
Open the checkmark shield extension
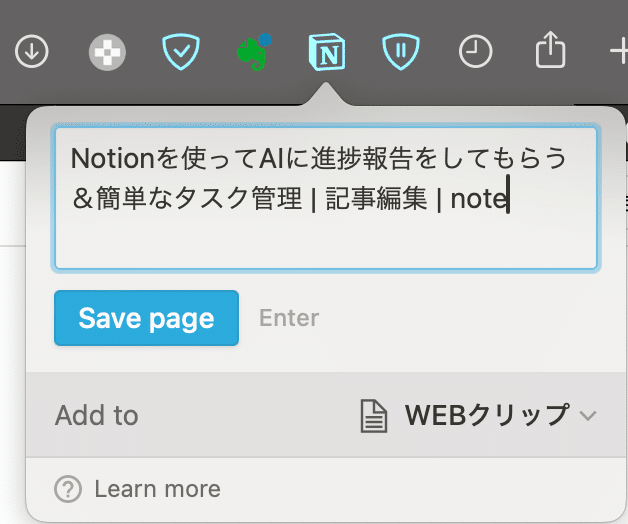181,52
